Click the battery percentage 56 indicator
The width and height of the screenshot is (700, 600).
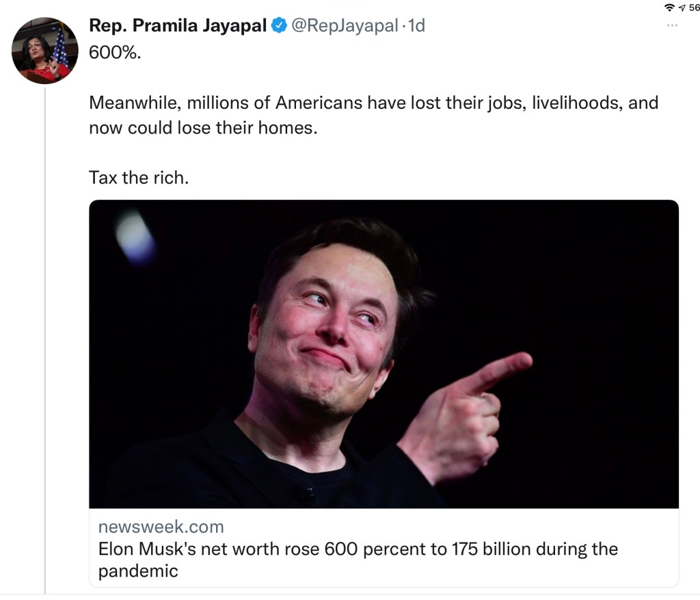click(x=694, y=7)
